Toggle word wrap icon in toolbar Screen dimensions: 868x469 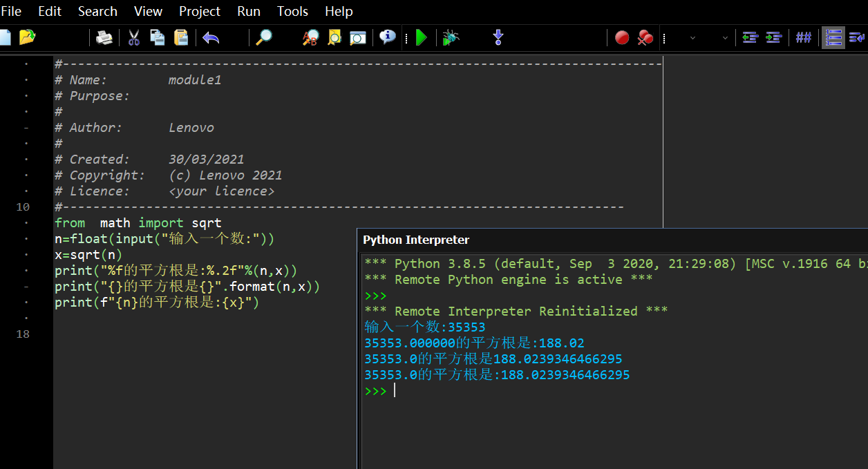(857, 37)
